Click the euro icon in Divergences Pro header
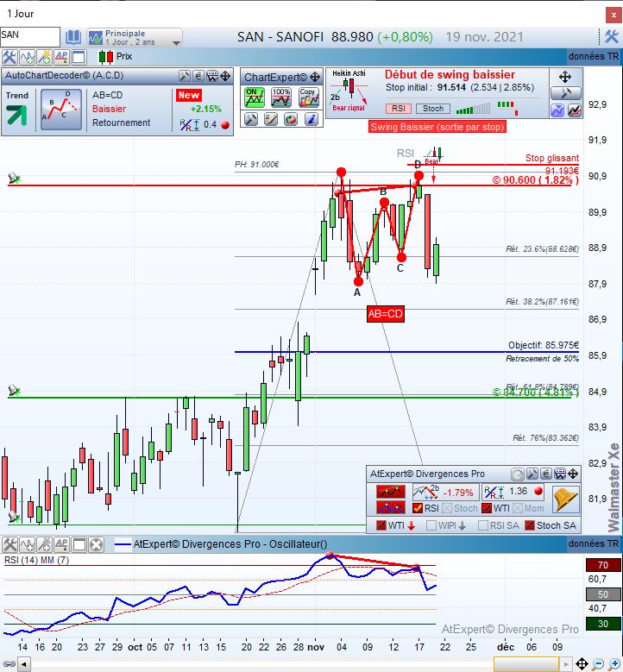The image size is (623, 672). 545,474
